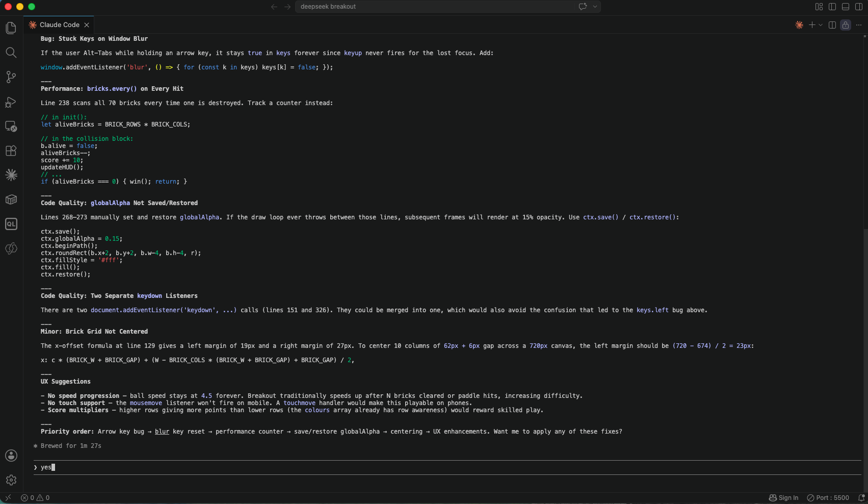Viewport: 868px width, 504px height.
Task: Click the 'window.addEventListener('blur'...' code line
Action: coord(187,67)
